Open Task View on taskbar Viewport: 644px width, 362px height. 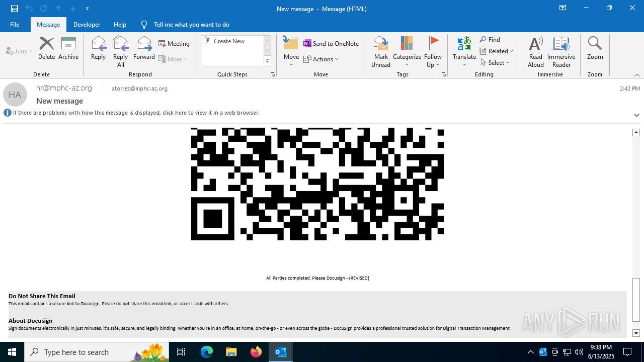181,352
